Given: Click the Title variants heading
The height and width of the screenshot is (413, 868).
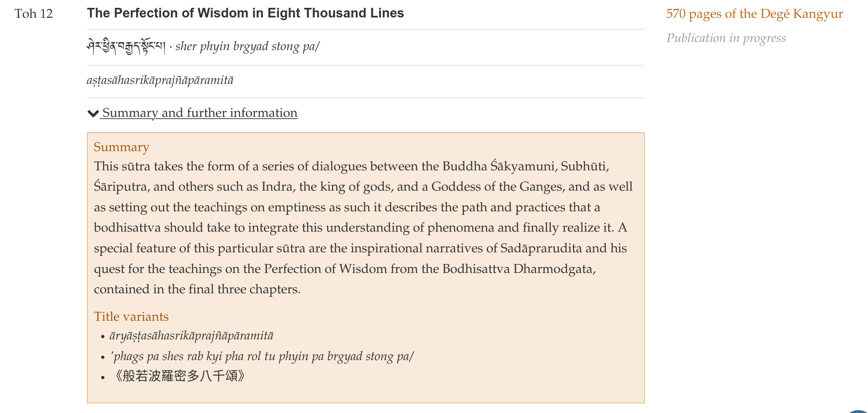Looking at the screenshot, I should tap(131, 316).
